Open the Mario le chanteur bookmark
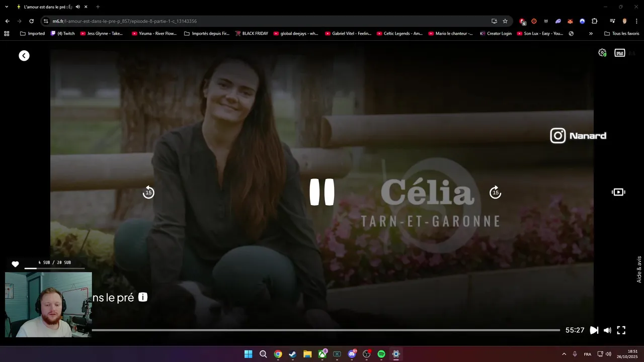 [451, 34]
